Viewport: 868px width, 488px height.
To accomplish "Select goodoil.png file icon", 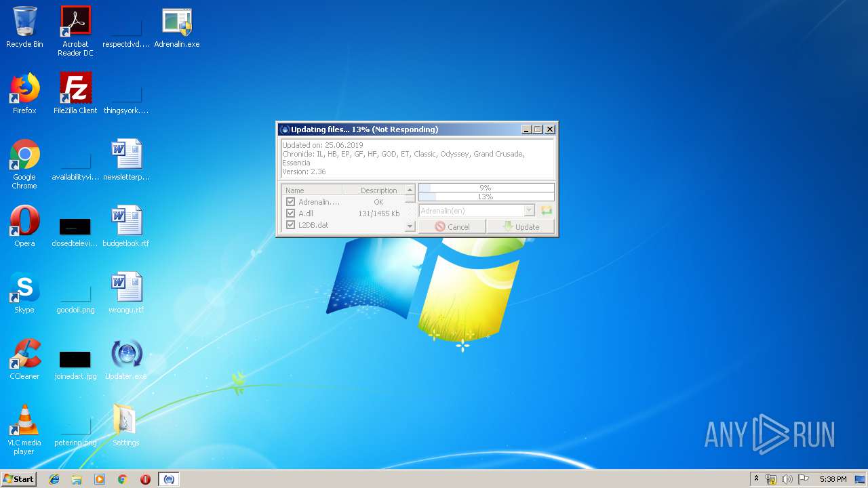I will pyautogui.click(x=75, y=297).
